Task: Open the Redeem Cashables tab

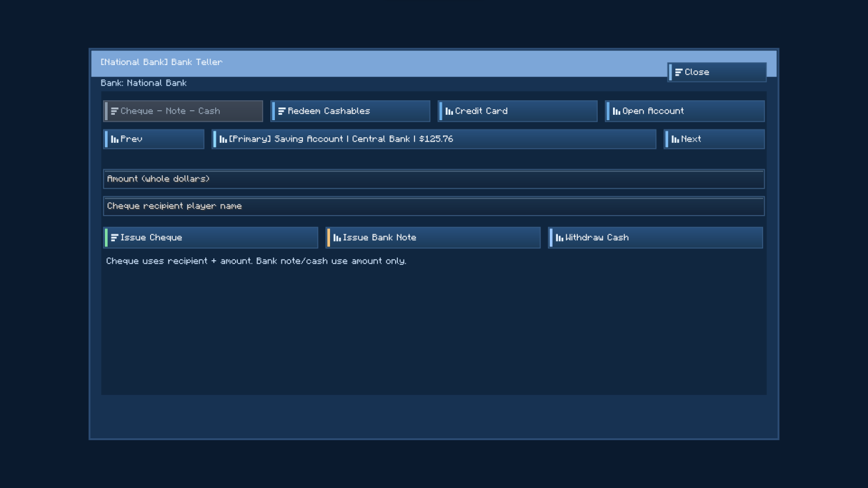Action: pos(351,112)
